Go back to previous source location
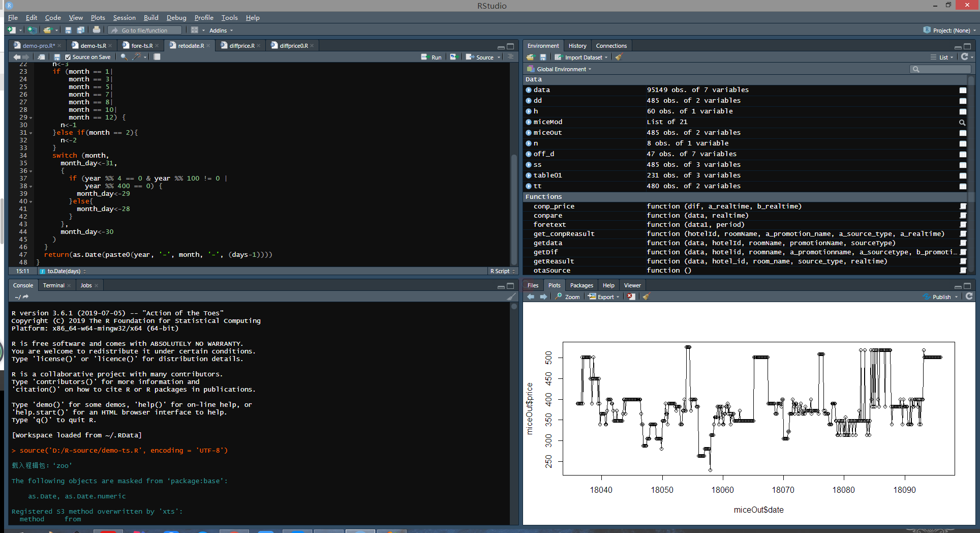The height and width of the screenshot is (533, 980). 17,57
